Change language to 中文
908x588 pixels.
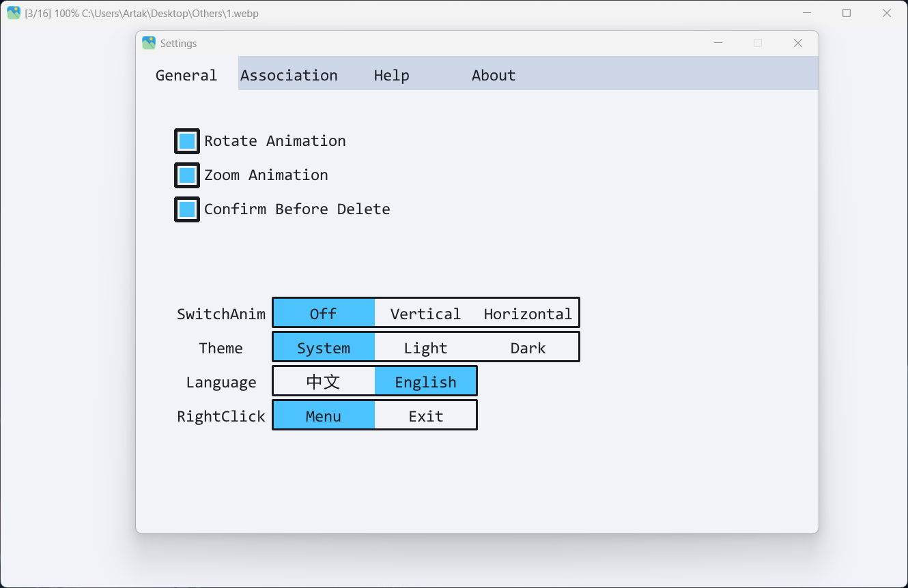coord(324,382)
